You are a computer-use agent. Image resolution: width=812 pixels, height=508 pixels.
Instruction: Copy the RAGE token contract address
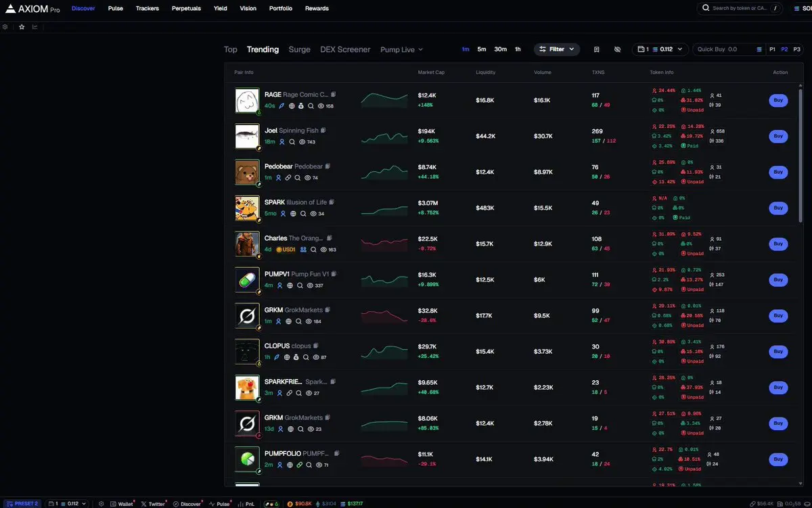coord(334,95)
